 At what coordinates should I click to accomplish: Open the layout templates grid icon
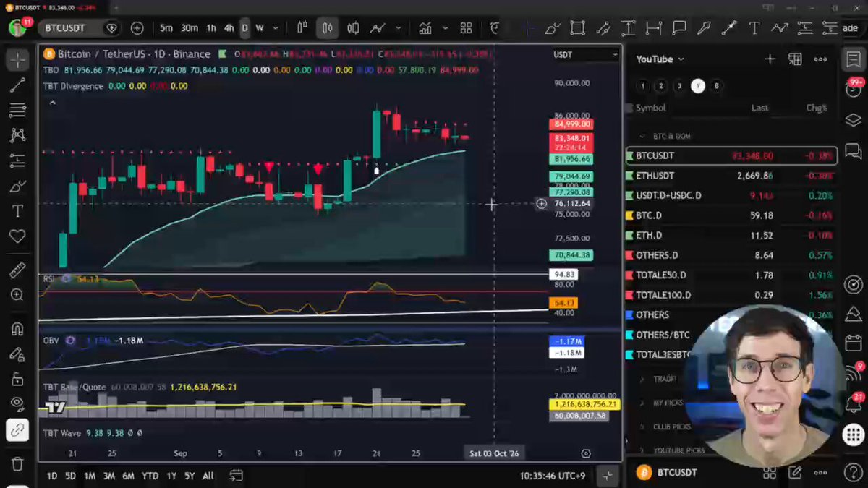pyautogui.click(x=467, y=28)
